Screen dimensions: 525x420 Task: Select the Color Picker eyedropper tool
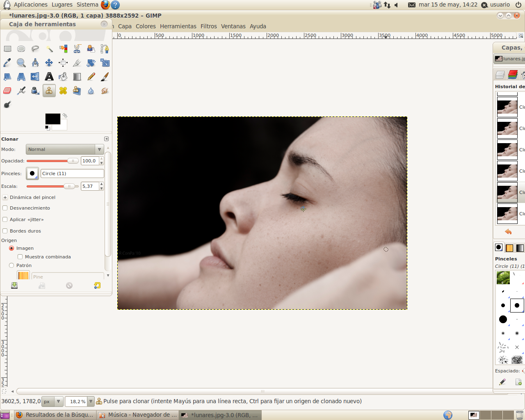[7, 63]
